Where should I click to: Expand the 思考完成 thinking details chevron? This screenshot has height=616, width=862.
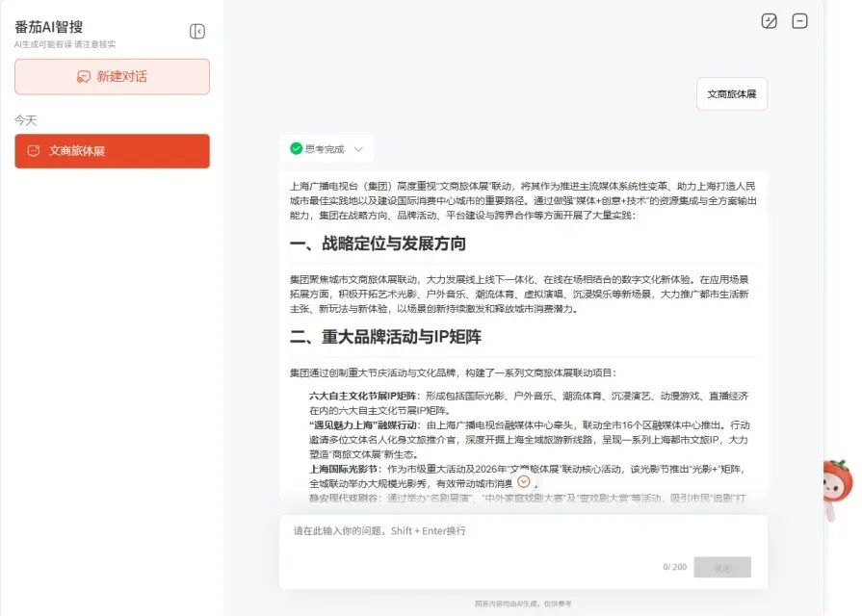pyautogui.click(x=358, y=149)
